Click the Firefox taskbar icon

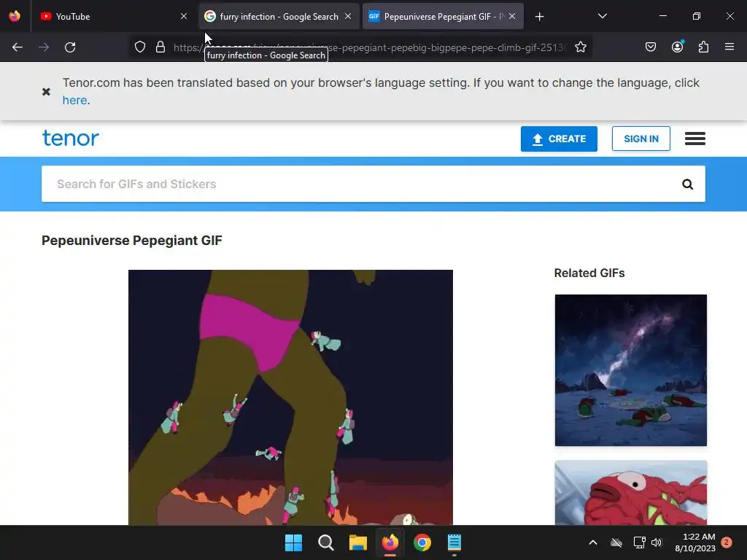click(x=390, y=542)
